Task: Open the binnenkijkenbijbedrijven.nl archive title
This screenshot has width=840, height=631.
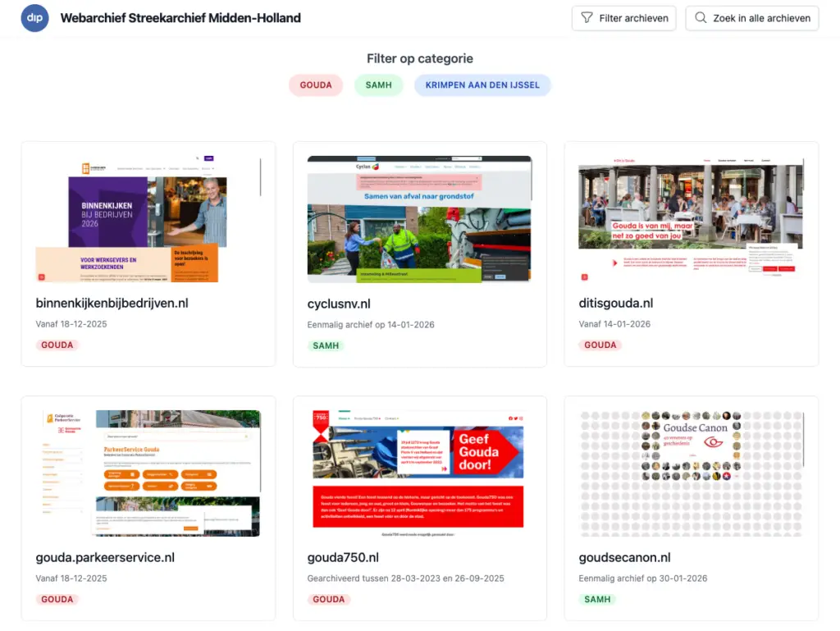Action: 112,303
